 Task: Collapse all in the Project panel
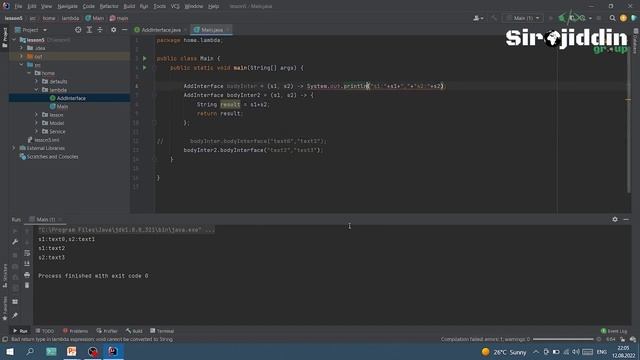point(100,30)
